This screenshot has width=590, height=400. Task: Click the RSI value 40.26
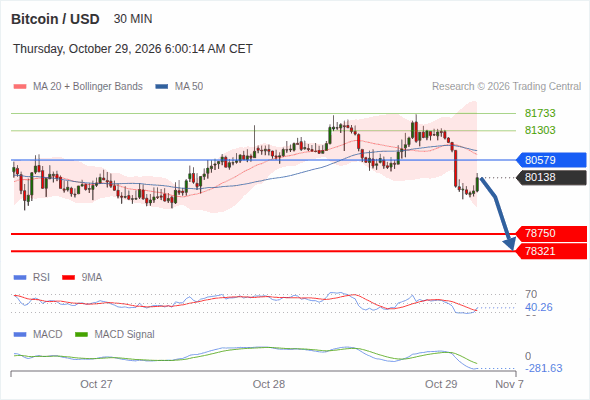click(539, 307)
